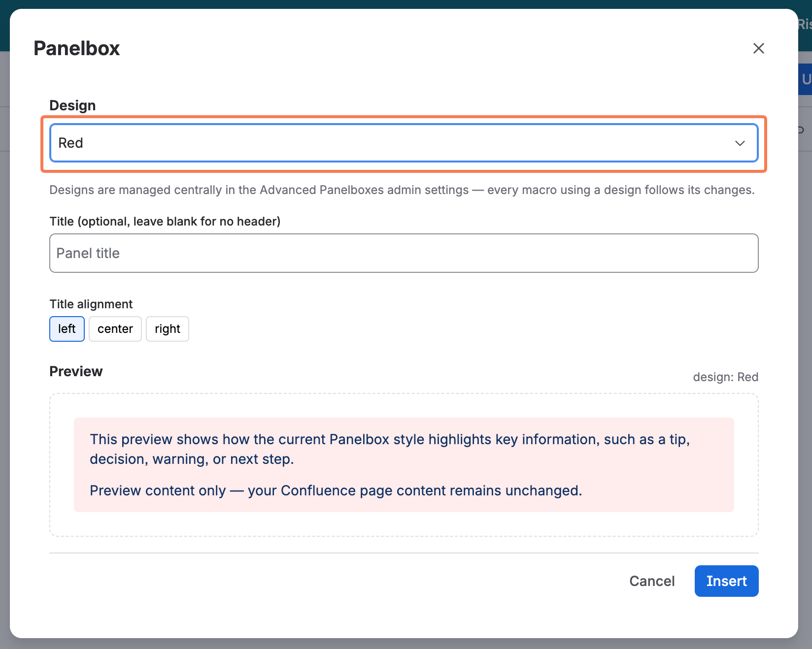Set title alignment to right
The image size is (812, 649).
point(168,329)
